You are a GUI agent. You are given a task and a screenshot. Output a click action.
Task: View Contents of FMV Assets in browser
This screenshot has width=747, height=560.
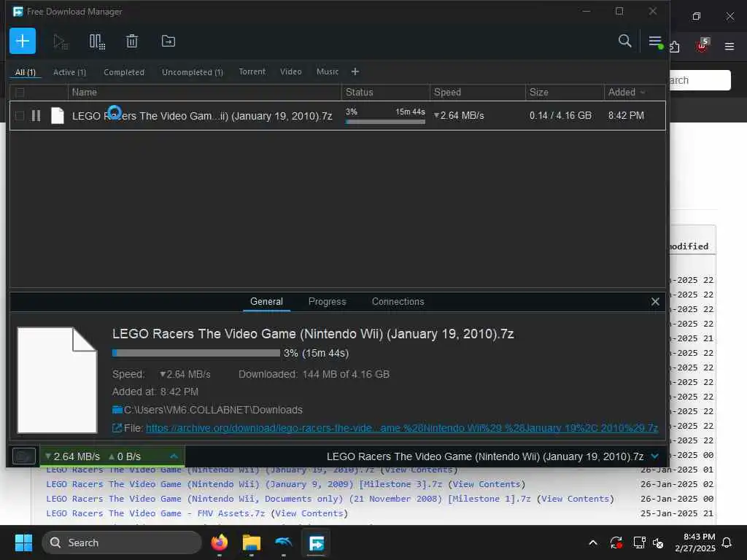click(309, 513)
